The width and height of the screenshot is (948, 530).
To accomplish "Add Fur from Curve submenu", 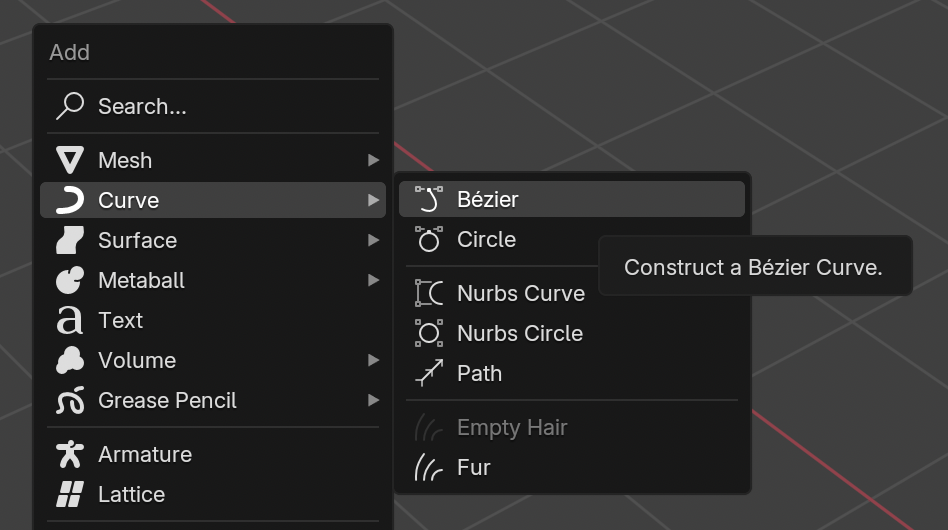I will pyautogui.click(x=572, y=467).
